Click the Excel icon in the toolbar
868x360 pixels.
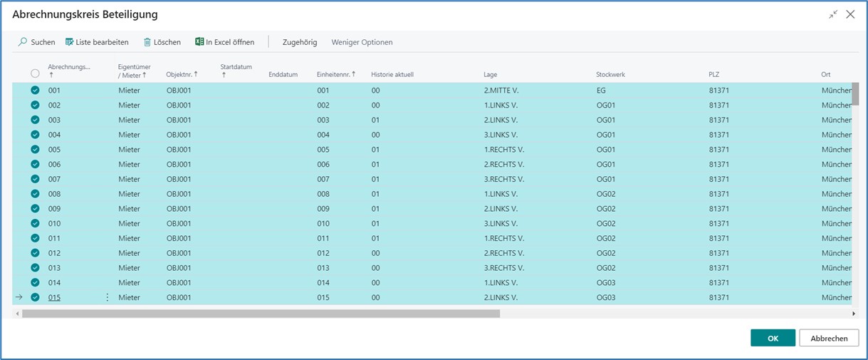point(199,42)
